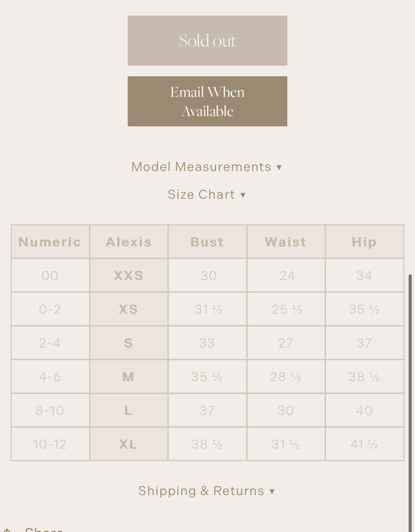Image resolution: width=415 pixels, height=532 pixels.
Task: Select the L size cell
Action: tap(129, 411)
